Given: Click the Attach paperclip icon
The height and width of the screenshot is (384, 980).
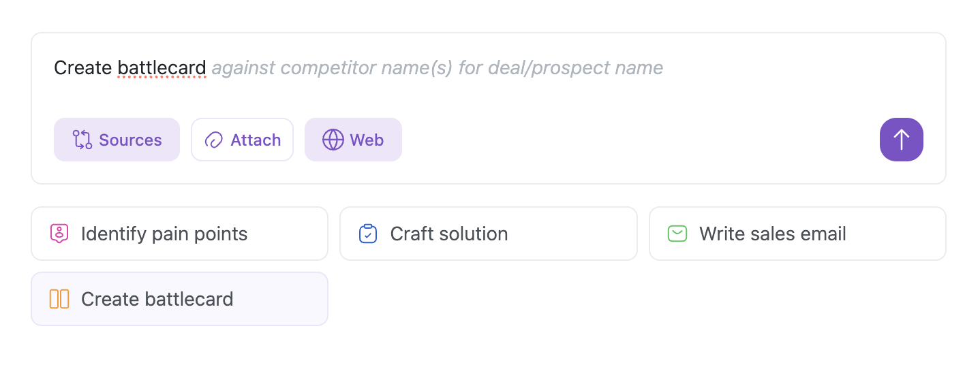Looking at the screenshot, I should click(x=214, y=140).
